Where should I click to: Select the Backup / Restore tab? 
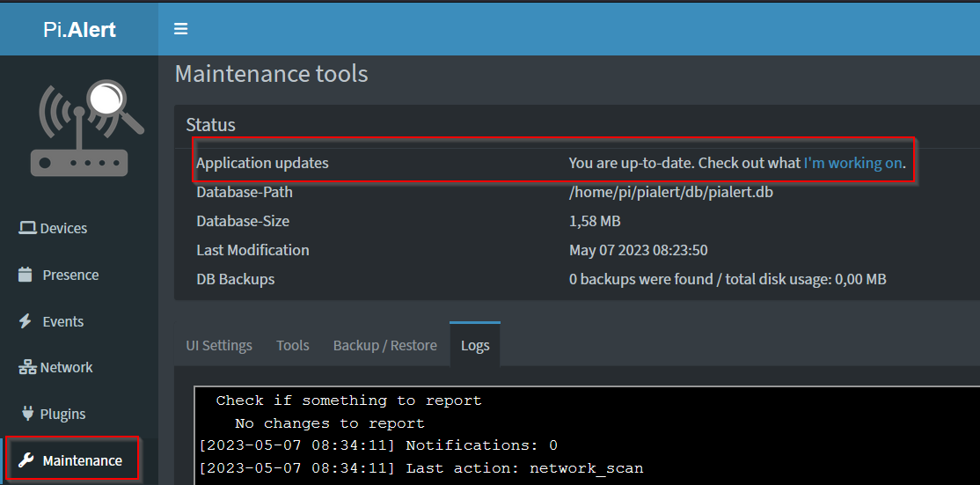(385, 345)
